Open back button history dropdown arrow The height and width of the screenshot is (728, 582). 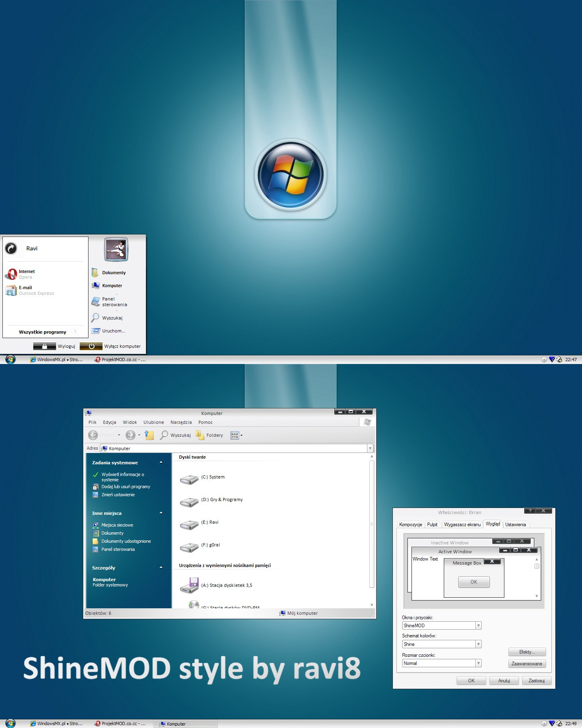119,435
